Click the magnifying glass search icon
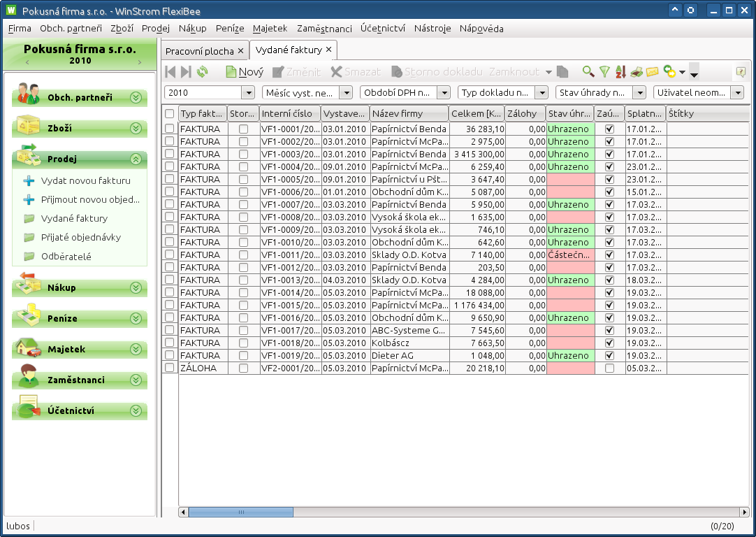 (x=588, y=71)
